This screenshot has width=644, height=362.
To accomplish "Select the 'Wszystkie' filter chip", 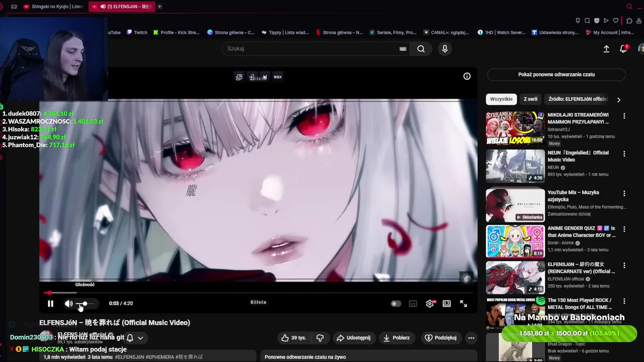I will (x=501, y=99).
